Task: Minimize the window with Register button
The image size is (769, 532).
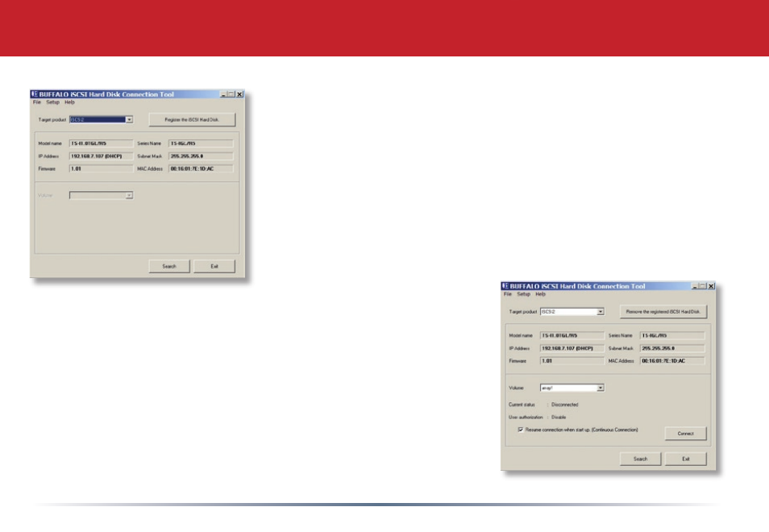Action: coord(223,94)
